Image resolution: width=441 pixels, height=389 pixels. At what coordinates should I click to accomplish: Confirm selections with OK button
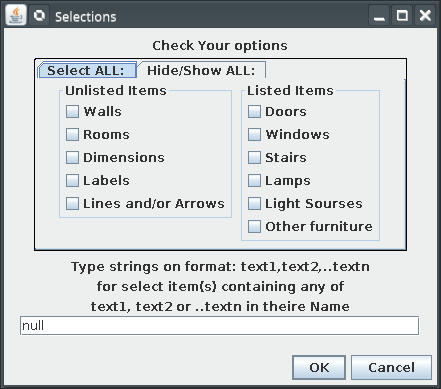(319, 367)
